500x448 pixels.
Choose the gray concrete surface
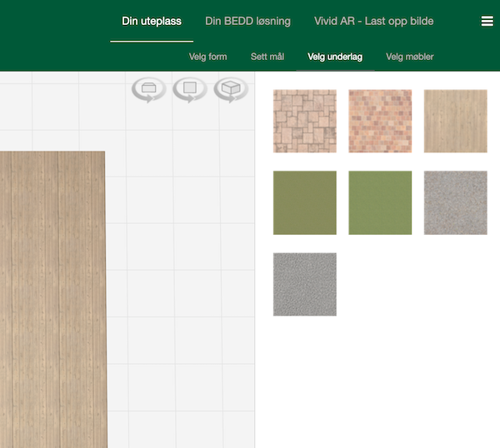[305, 285]
